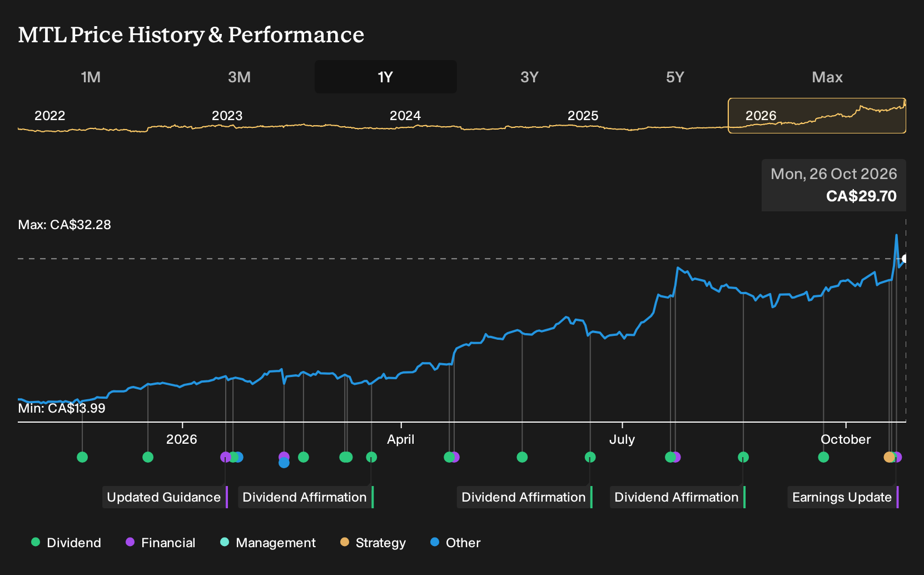The height and width of the screenshot is (575, 924).
Task: Toggle the Other legend filter
Action: [455, 543]
